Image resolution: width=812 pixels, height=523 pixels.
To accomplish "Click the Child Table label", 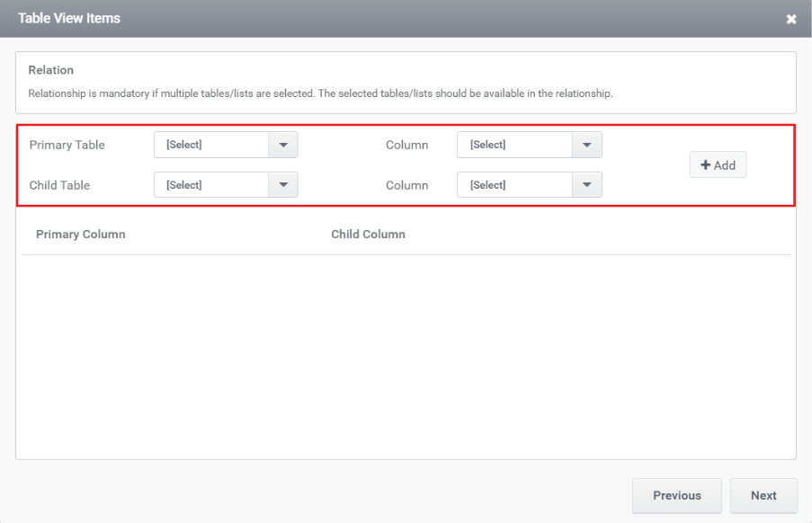I will [x=59, y=185].
